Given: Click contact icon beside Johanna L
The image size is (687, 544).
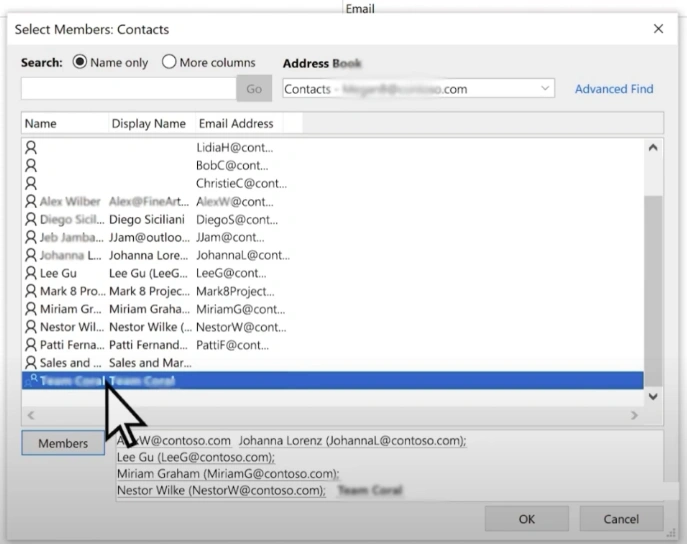Looking at the screenshot, I should (31, 255).
